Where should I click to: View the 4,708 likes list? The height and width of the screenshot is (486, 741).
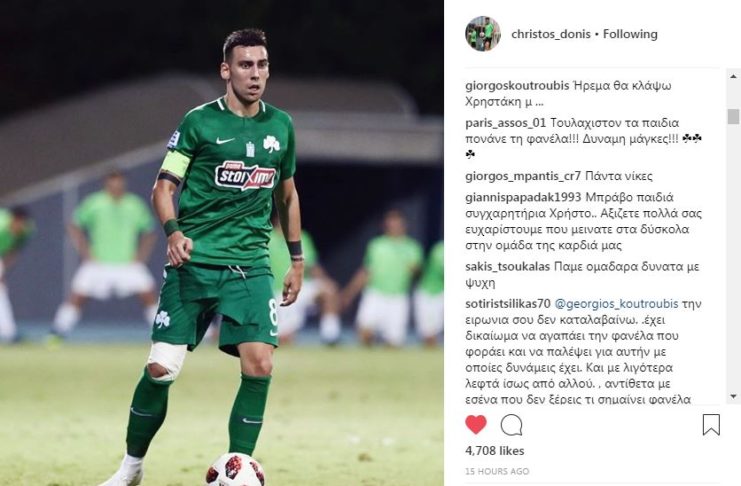tap(495, 451)
